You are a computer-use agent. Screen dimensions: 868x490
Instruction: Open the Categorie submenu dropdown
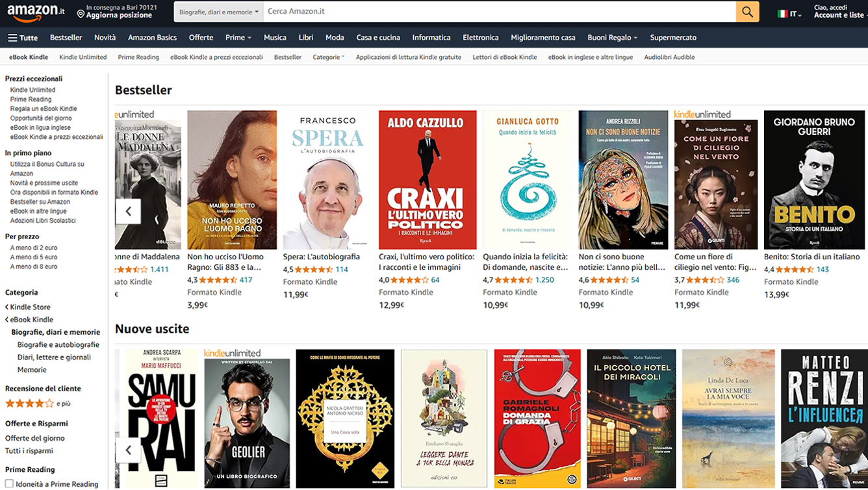pos(329,57)
